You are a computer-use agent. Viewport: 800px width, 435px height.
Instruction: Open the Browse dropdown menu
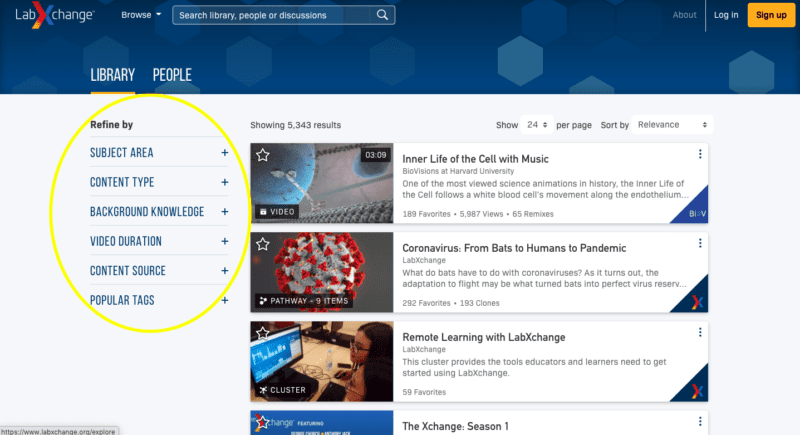pos(141,15)
